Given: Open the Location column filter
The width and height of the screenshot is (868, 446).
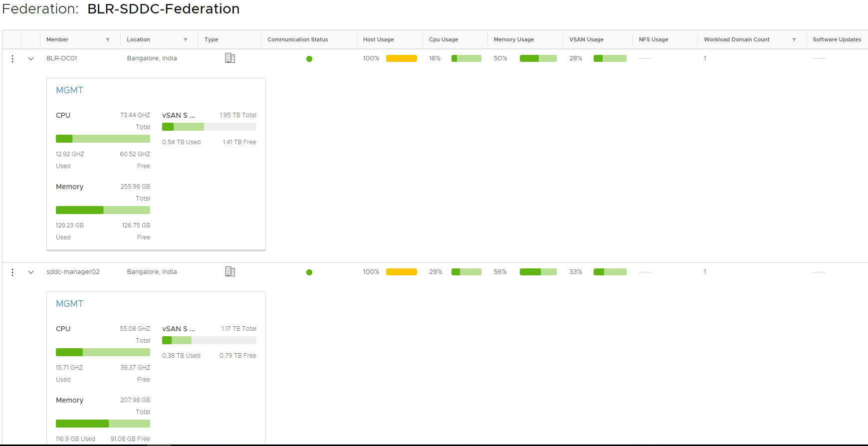Looking at the screenshot, I should pyautogui.click(x=186, y=40).
